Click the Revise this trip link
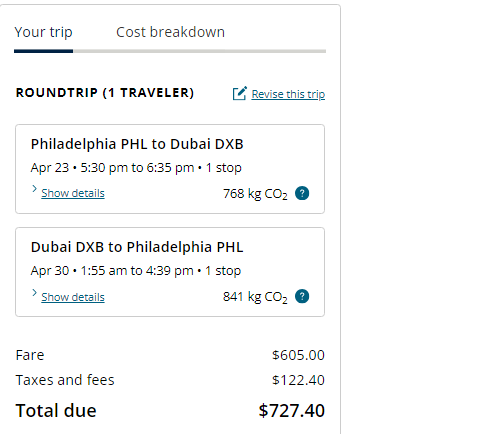The width and height of the screenshot is (500, 434). tap(288, 94)
